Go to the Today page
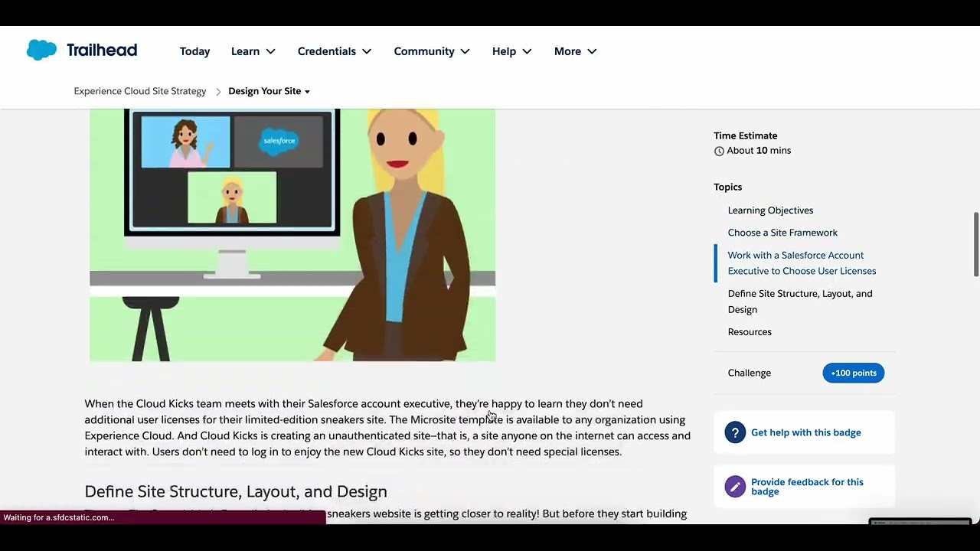This screenshot has height=551, width=980. [x=194, y=51]
